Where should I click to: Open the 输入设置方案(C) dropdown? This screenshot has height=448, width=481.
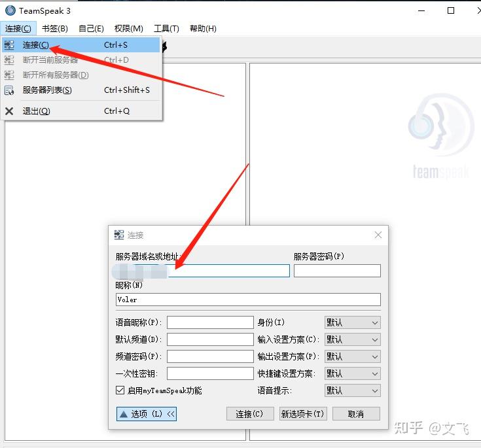(x=353, y=339)
